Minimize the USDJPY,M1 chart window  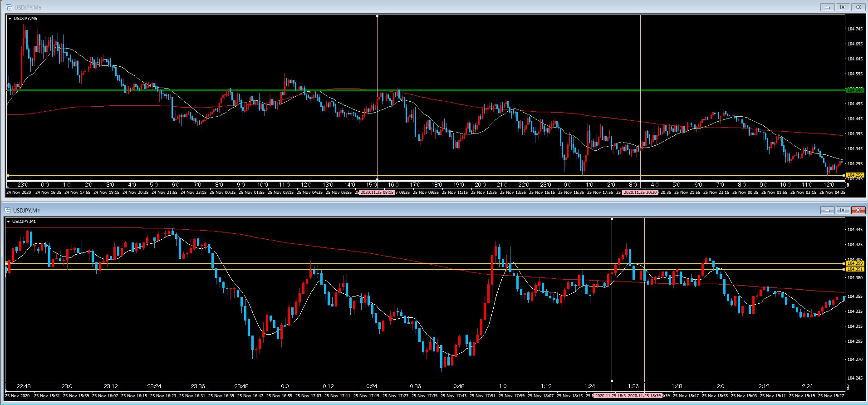click(x=827, y=210)
